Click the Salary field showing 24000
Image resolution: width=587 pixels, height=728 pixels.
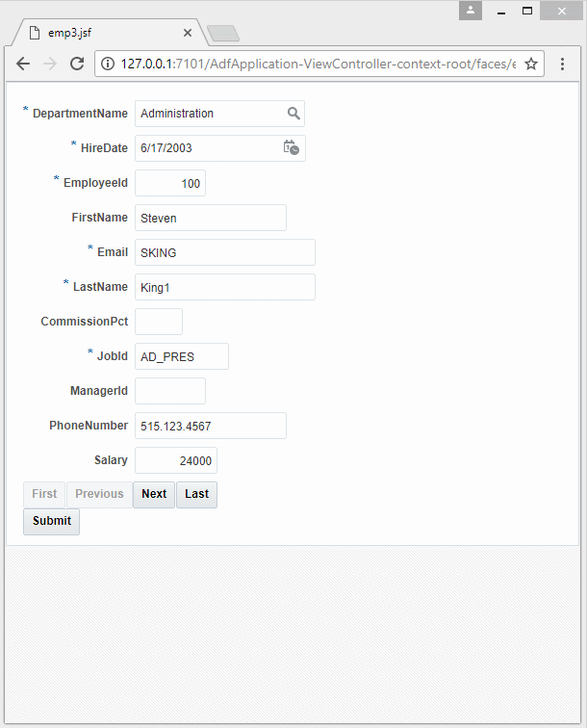pyautogui.click(x=176, y=460)
